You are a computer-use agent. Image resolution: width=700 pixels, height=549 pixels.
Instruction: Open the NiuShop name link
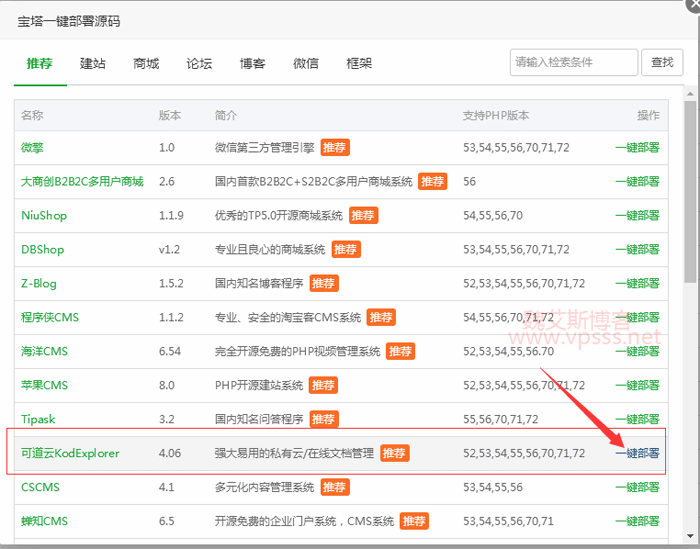coord(44,215)
